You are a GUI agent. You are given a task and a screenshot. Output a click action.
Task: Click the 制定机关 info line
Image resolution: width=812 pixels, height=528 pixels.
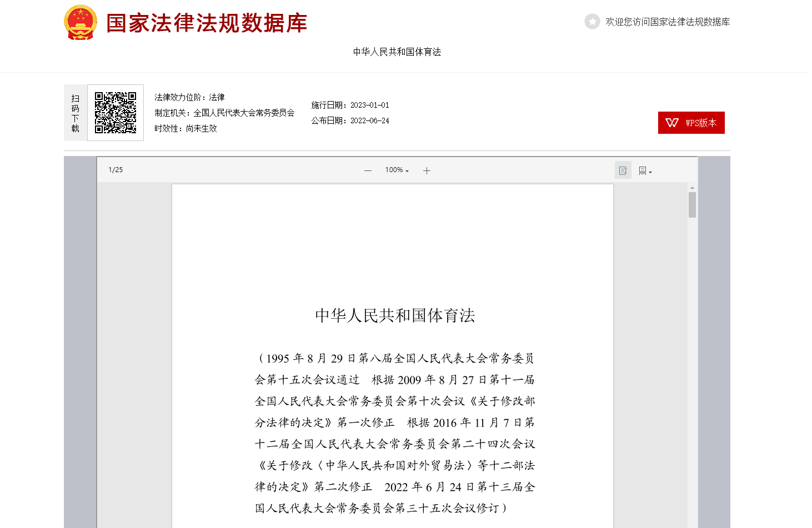pos(224,113)
